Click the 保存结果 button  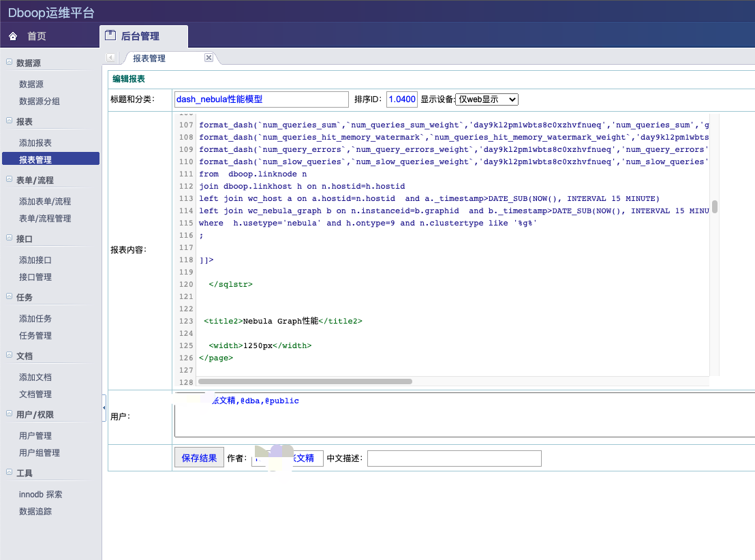199,458
